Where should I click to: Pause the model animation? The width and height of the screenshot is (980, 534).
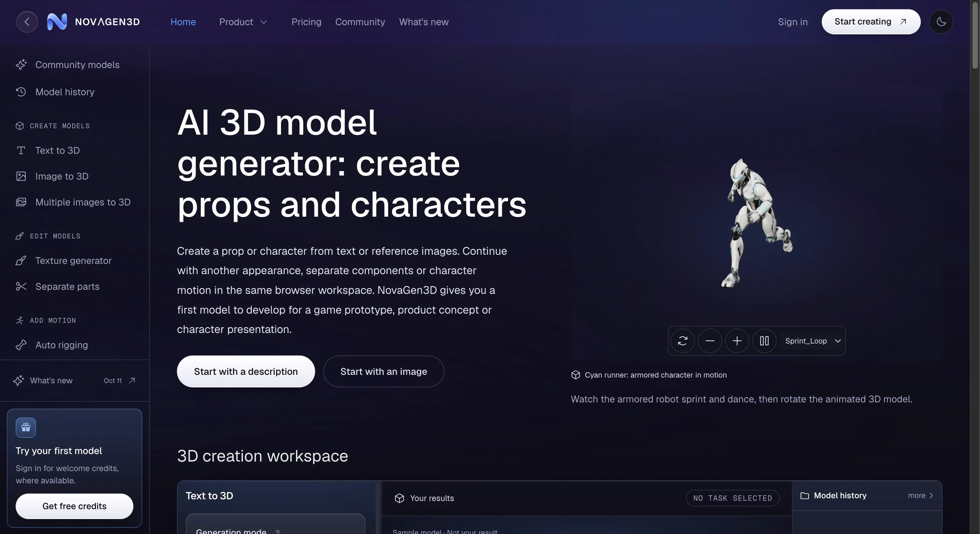click(x=764, y=340)
